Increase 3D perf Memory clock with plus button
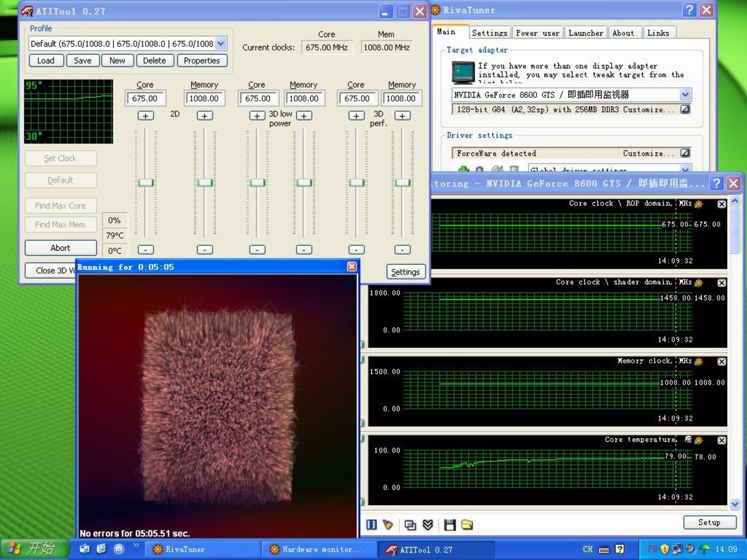 coord(402,116)
